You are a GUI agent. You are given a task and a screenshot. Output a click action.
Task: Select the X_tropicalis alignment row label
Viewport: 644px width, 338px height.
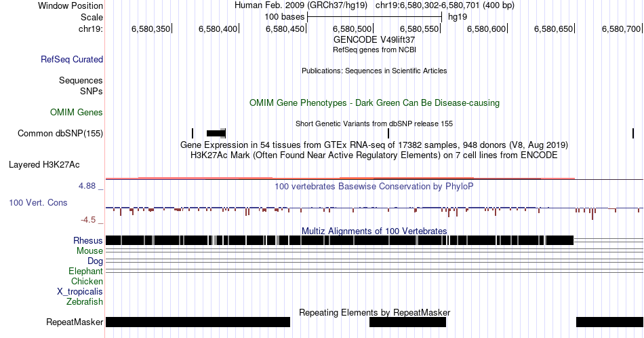[80, 292]
